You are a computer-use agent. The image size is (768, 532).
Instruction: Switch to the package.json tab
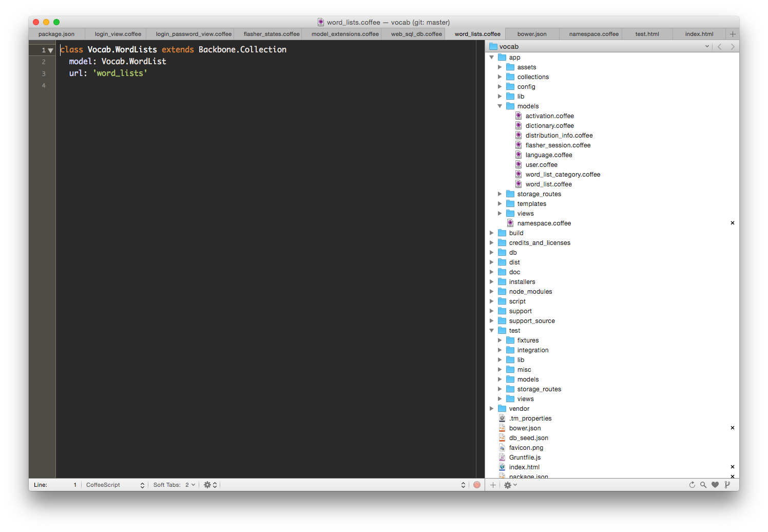[x=56, y=34]
